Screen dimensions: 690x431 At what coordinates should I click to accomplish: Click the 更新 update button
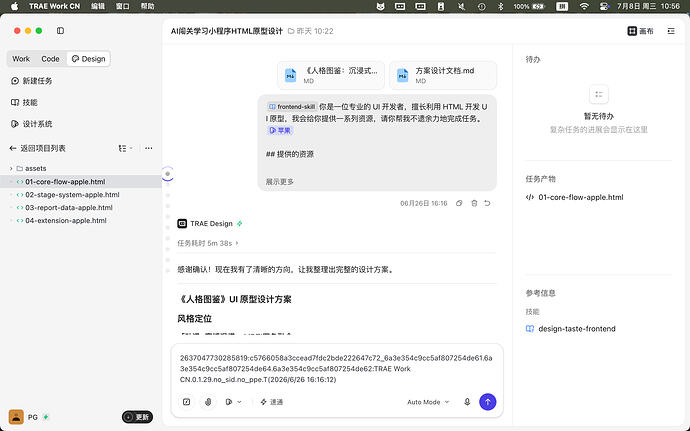coord(137,417)
